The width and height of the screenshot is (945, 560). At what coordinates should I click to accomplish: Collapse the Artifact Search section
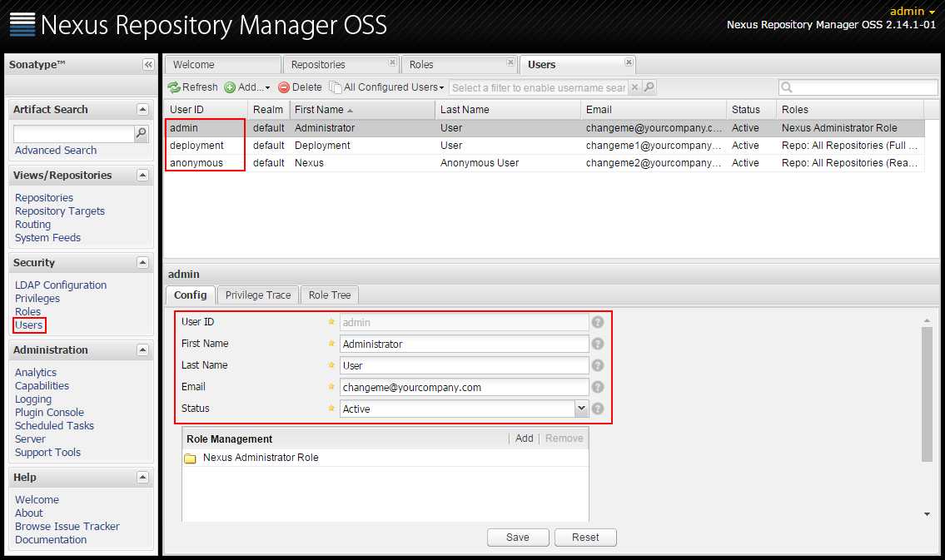(143, 109)
